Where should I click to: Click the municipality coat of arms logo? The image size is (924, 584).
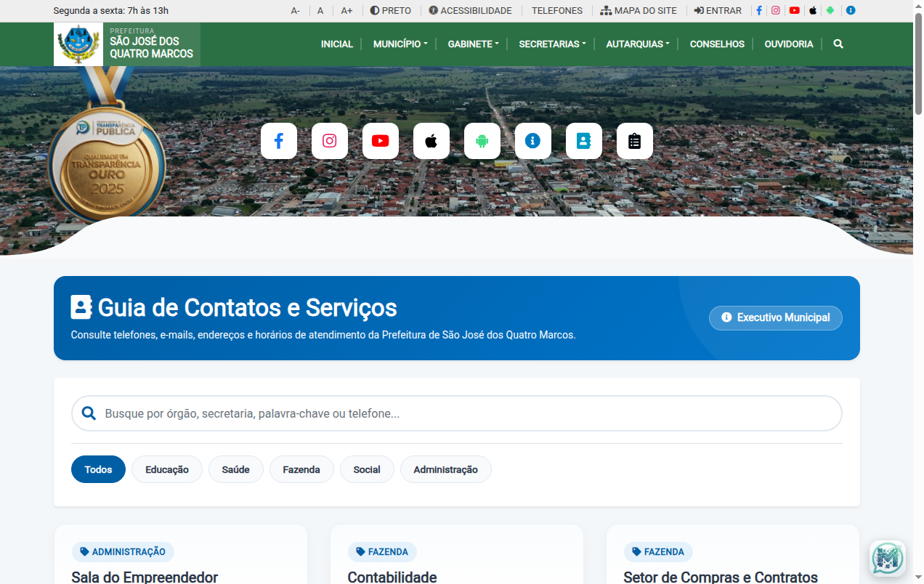(x=78, y=44)
